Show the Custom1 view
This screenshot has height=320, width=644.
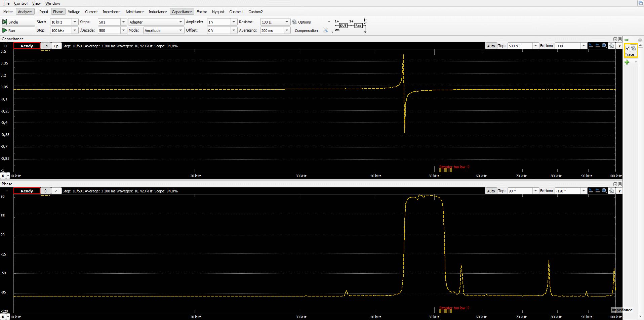click(x=236, y=12)
